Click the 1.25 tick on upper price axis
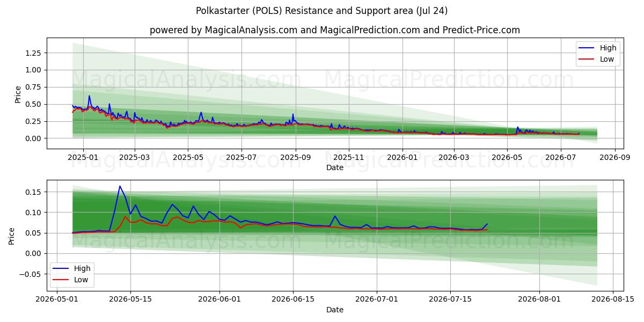This screenshot has width=644, height=322. (x=33, y=53)
